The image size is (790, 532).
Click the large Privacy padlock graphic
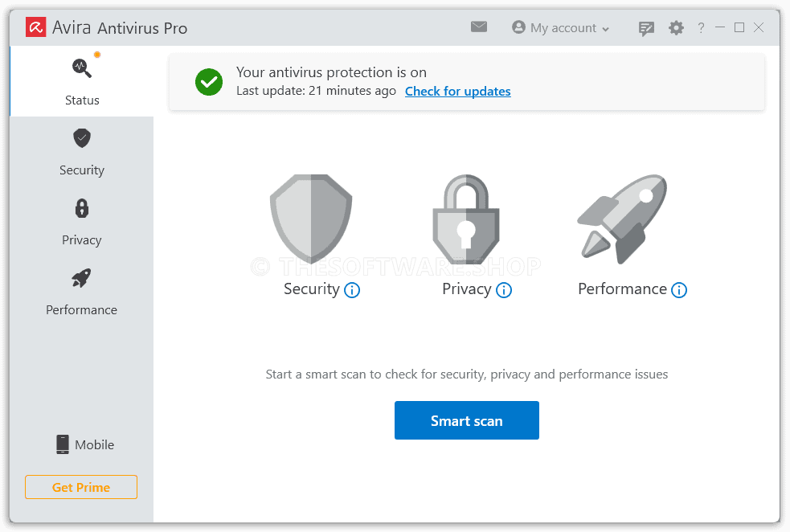[x=466, y=219]
